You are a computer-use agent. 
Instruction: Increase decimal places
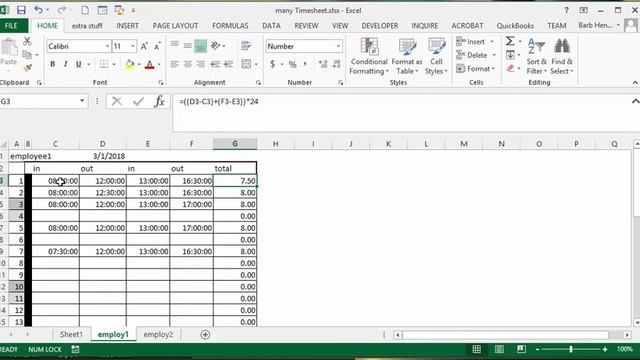point(323,64)
